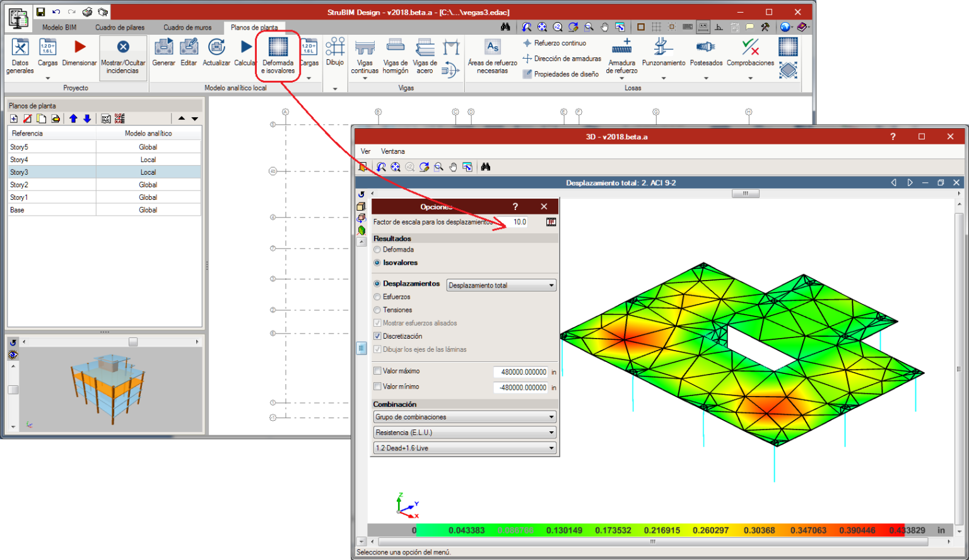Open the Ventana menu

click(x=392, y=151)
